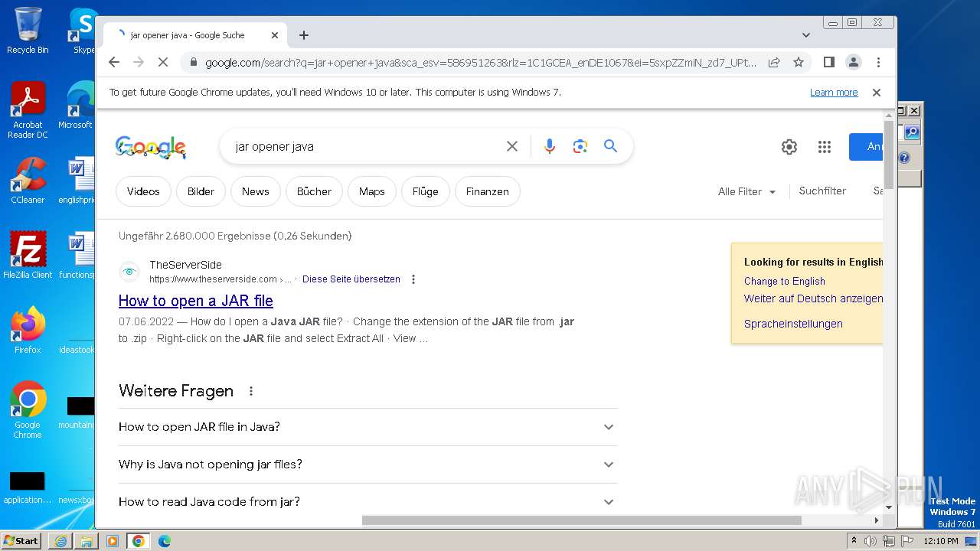Open Spracheinstellungen link

793,324
